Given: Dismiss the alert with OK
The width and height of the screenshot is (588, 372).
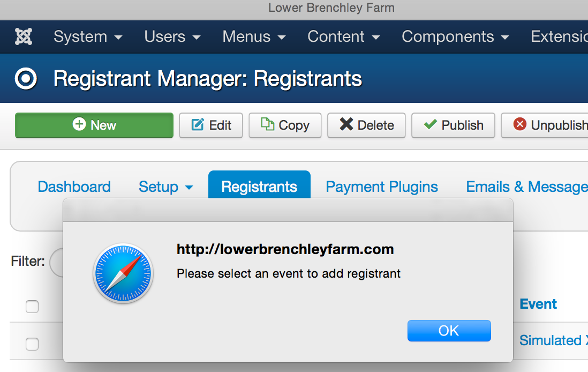Looking at the screenshot, I should (x=449, y=331).
